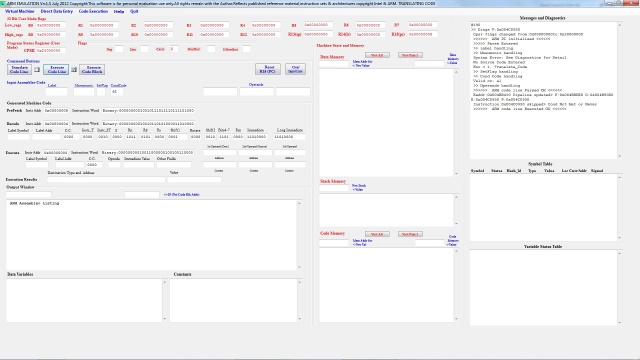Focus the Mnemonic input field
The width and height of the screenshot is (640, 360).
pos(84,92)
